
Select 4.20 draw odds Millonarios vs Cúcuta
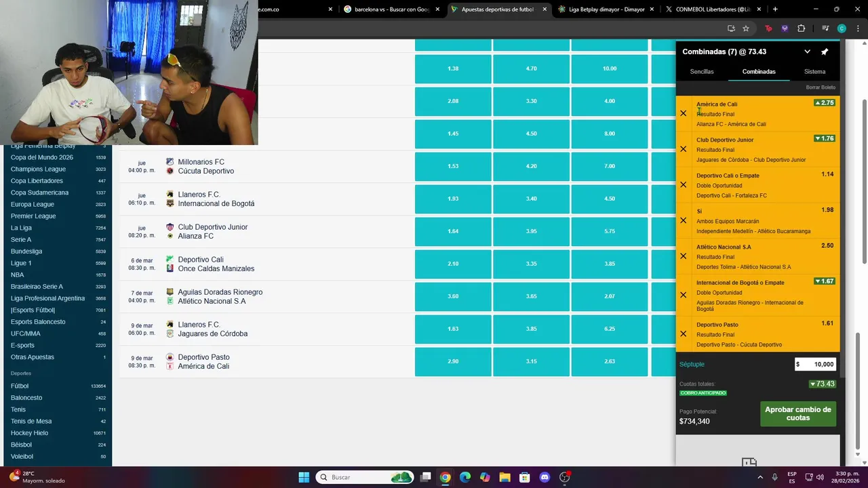[x=531, y=166]
